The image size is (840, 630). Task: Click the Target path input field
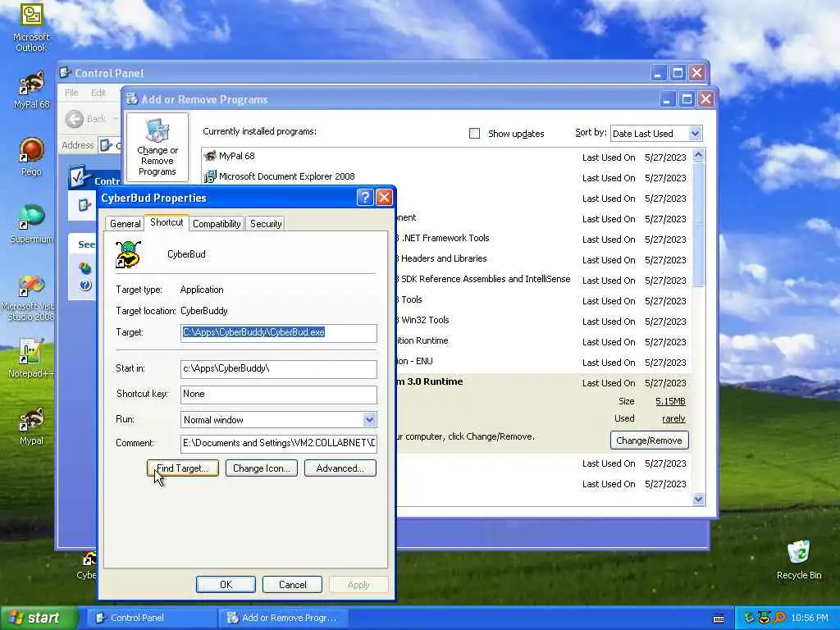pos(279,333)
